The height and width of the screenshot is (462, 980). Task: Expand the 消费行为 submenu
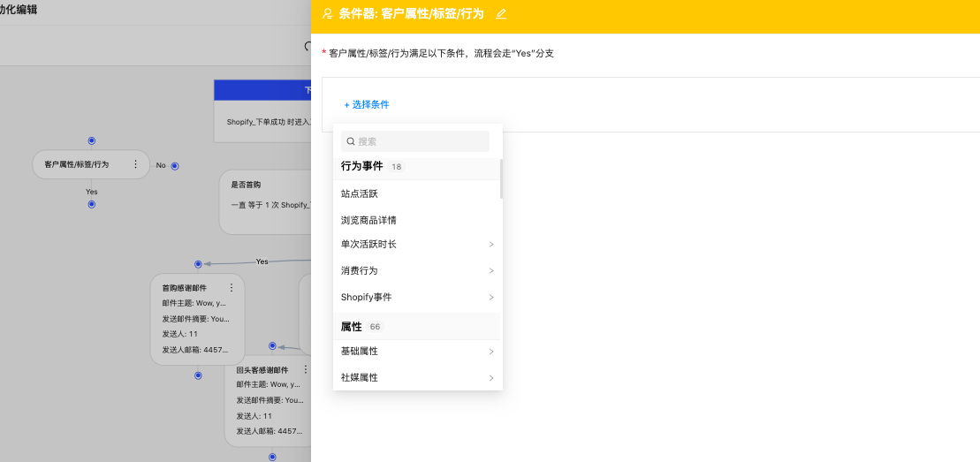[417, 270]
